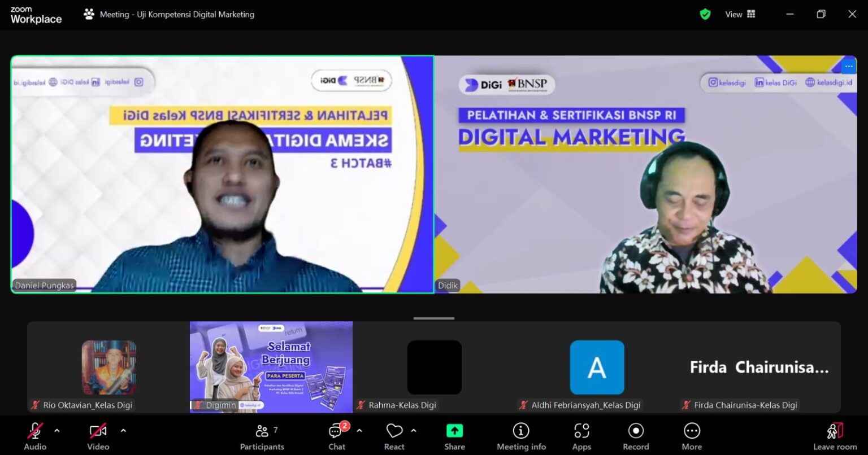Expand video options arrow beside Video

tap(123, 431)
